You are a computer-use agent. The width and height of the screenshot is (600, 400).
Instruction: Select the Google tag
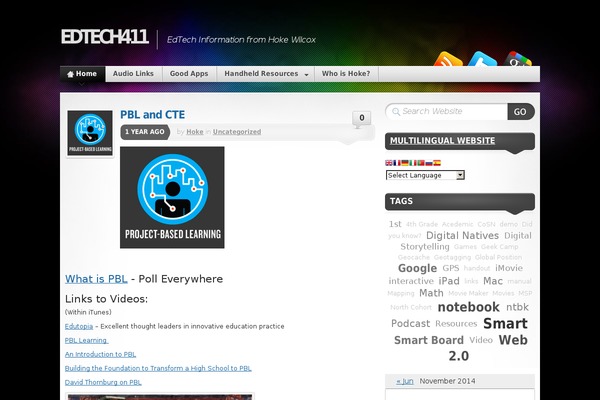click(x=417, y=268)
